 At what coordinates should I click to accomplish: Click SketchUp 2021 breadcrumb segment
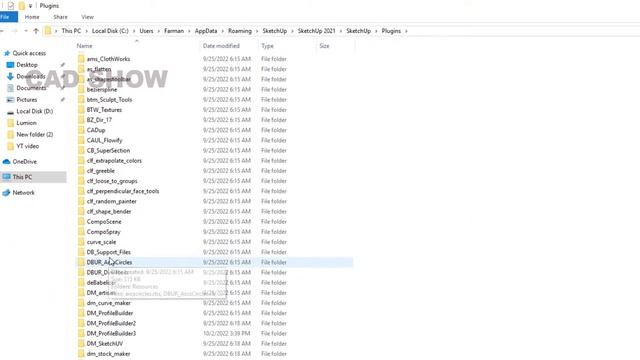pyautogui.click(x=316, y=31)
